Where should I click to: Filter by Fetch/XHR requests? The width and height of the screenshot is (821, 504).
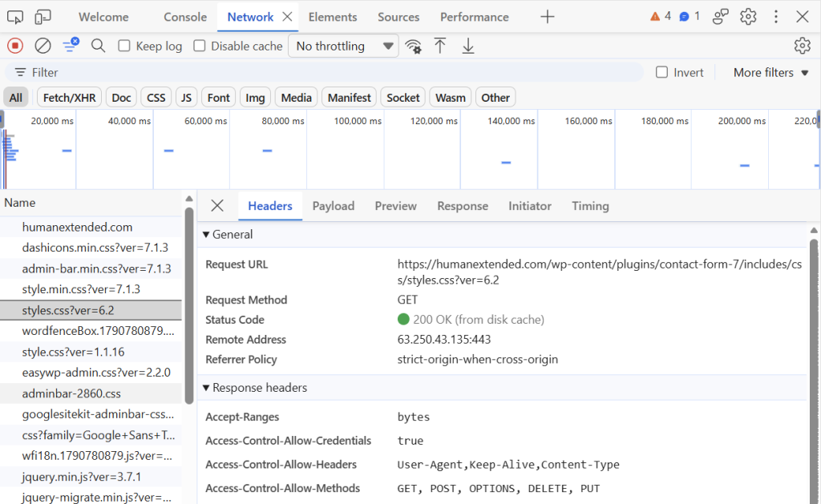click(x=69, y=98)
